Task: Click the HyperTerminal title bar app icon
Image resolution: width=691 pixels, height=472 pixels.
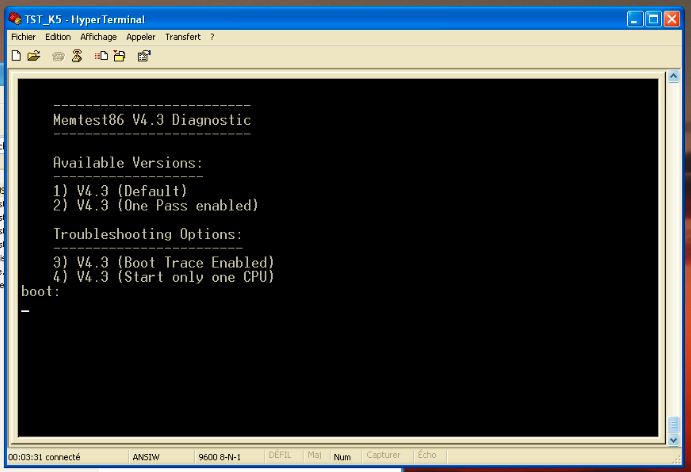Action: point(15,19)
